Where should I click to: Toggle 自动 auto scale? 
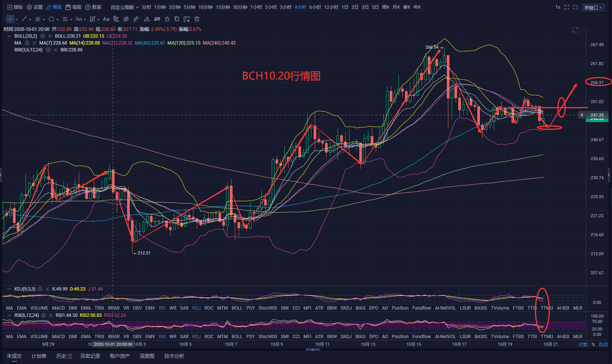tap(603, 345)
